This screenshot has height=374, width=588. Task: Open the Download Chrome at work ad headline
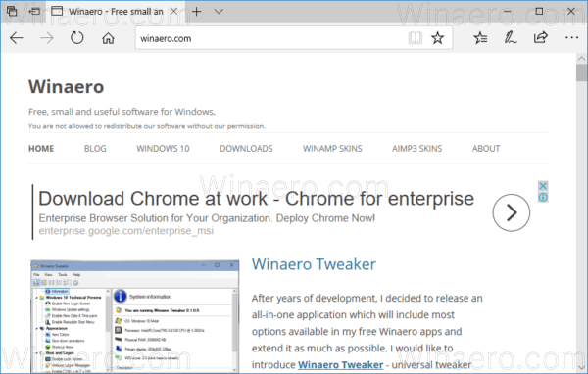click(x=256, y=199)
